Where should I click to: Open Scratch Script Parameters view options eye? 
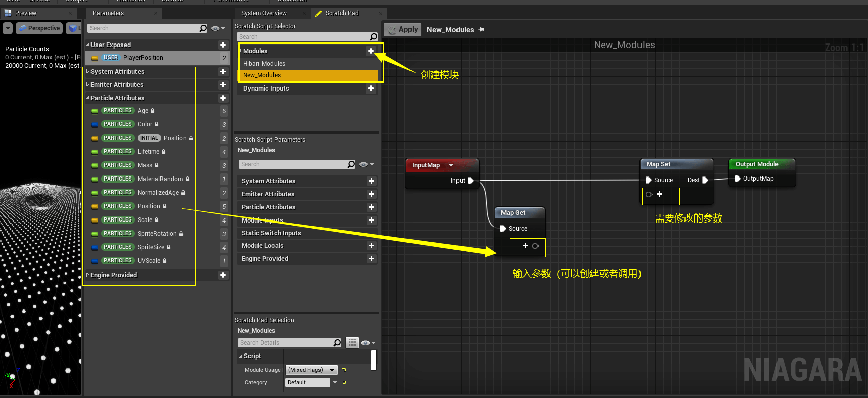tap(367, 164)
